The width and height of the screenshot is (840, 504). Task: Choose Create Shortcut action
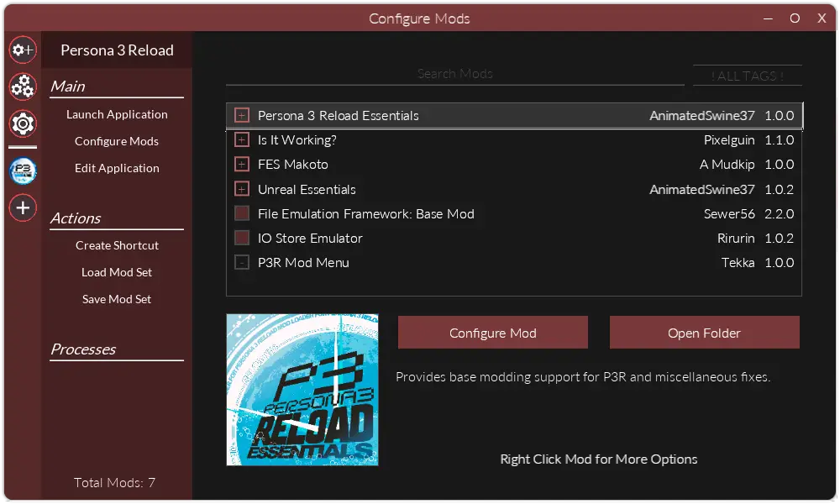[117, 245]
